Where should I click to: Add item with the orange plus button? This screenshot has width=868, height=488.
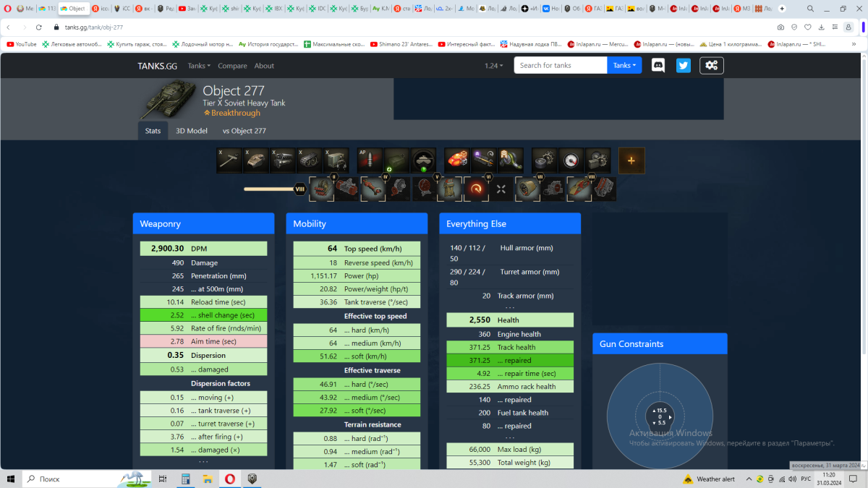631,160
